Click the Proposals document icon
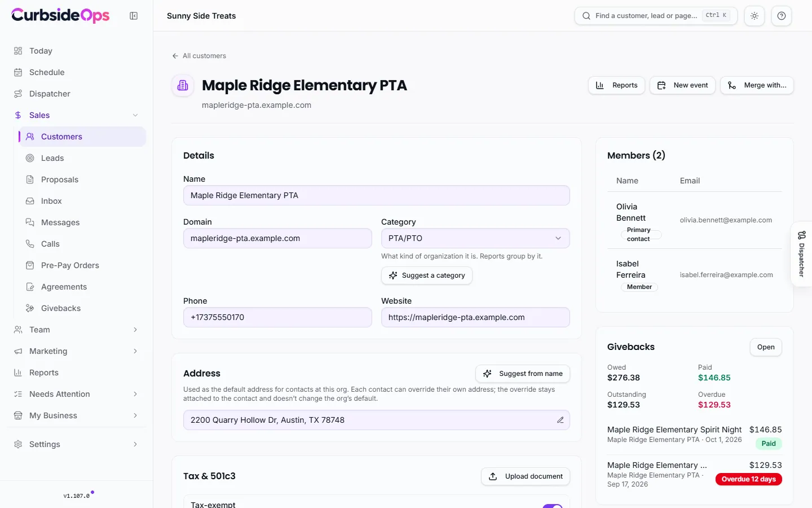This screenshot has height=508, width=812. (x=30, y=179)
